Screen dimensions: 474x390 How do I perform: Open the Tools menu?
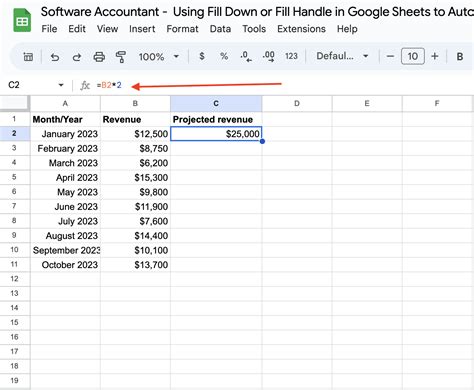coord(254,29)
